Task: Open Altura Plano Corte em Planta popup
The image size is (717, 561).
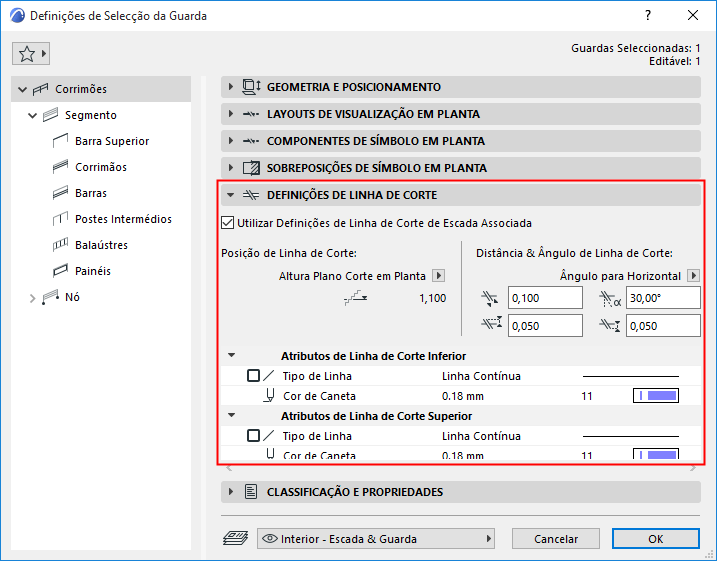Action: pos(439,276)
